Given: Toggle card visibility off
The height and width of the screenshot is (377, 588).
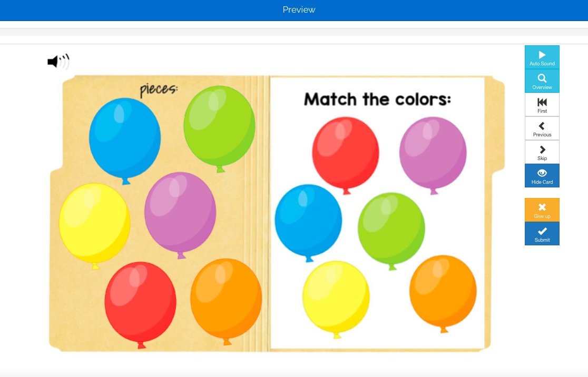Looking at the screenshot, I should coord(542,176).
